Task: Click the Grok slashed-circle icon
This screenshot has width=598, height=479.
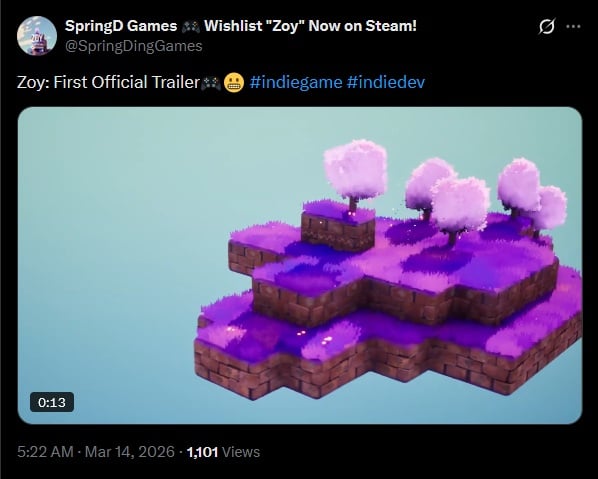Action: 547,26
